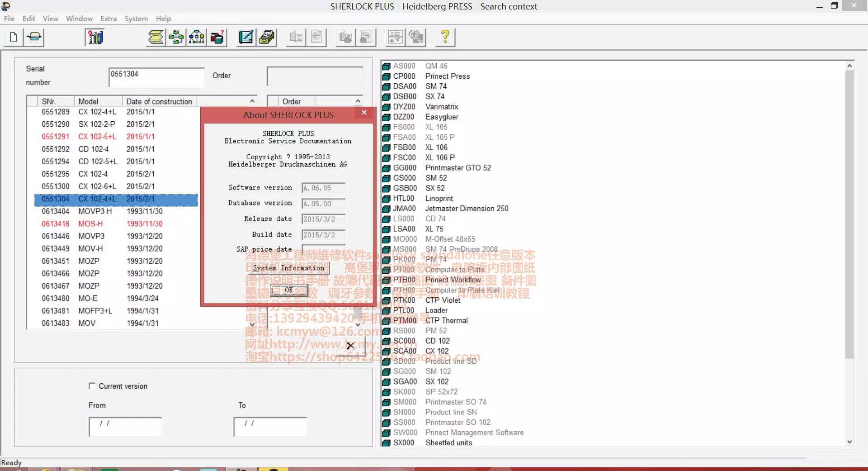Open the System menu
Screen dimensions: 868x471
click(x=136, y=19)
